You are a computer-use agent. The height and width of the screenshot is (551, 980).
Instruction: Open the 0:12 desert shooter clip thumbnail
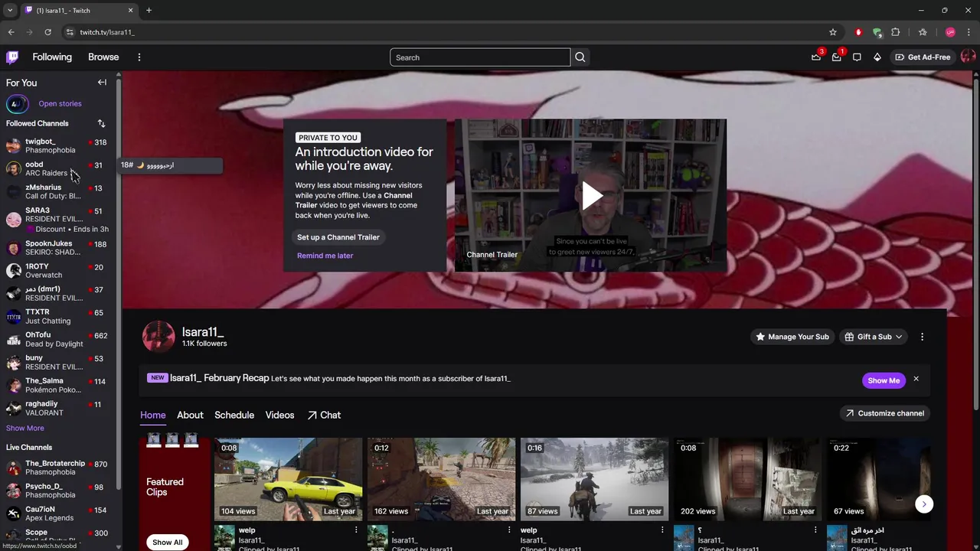coord(442,479)
